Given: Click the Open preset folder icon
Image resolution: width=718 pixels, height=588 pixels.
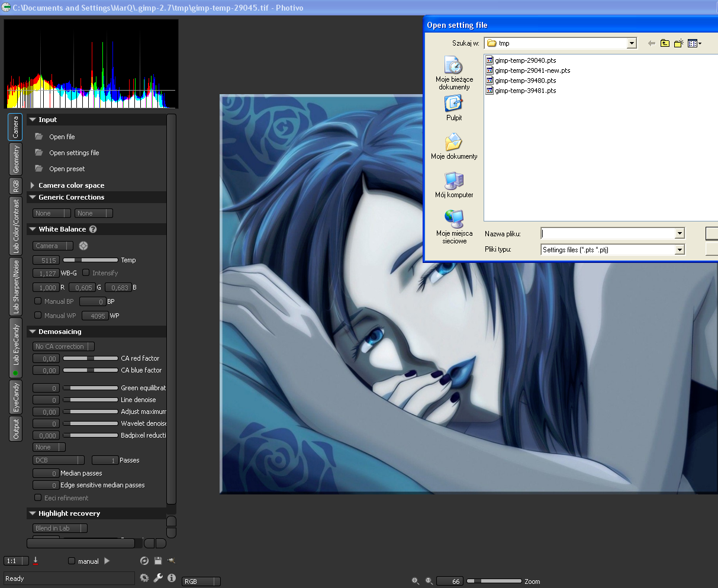Looking at the screenshot, I should [x=39, y=168].
